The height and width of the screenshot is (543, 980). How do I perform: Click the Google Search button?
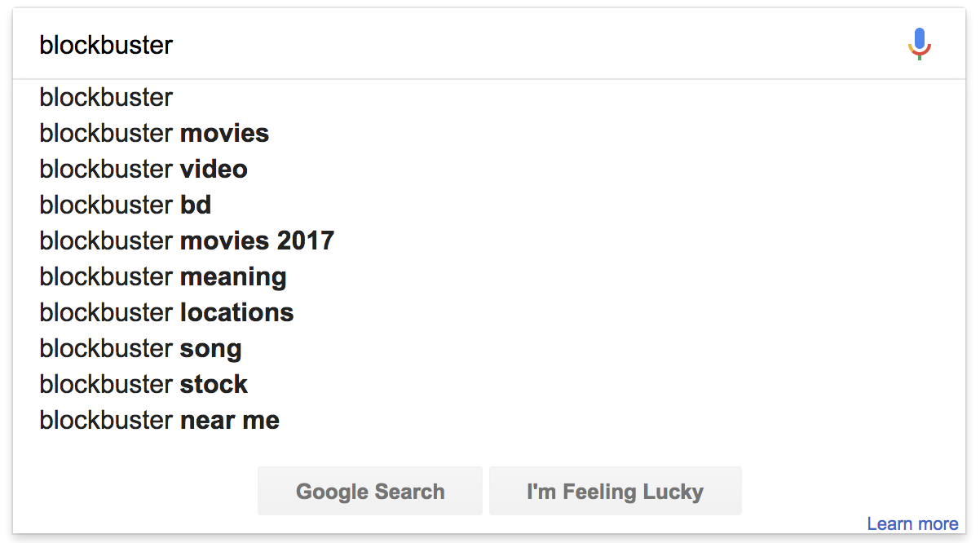(x=370, y=491)
